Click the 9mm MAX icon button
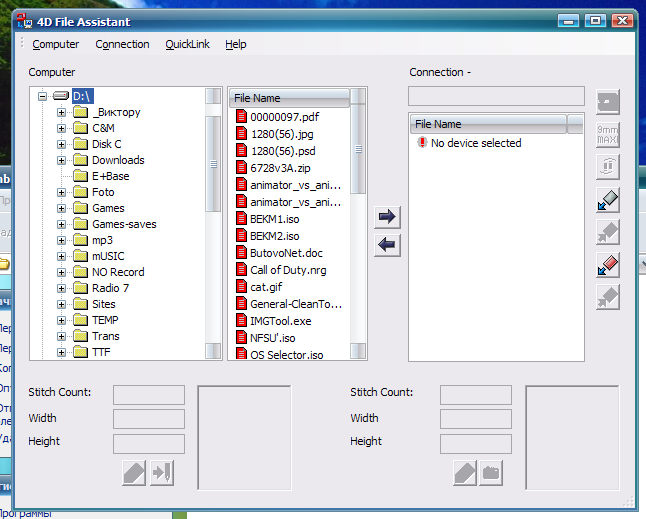The width and height of the screenshot is (646, 519). coord(607,135)
